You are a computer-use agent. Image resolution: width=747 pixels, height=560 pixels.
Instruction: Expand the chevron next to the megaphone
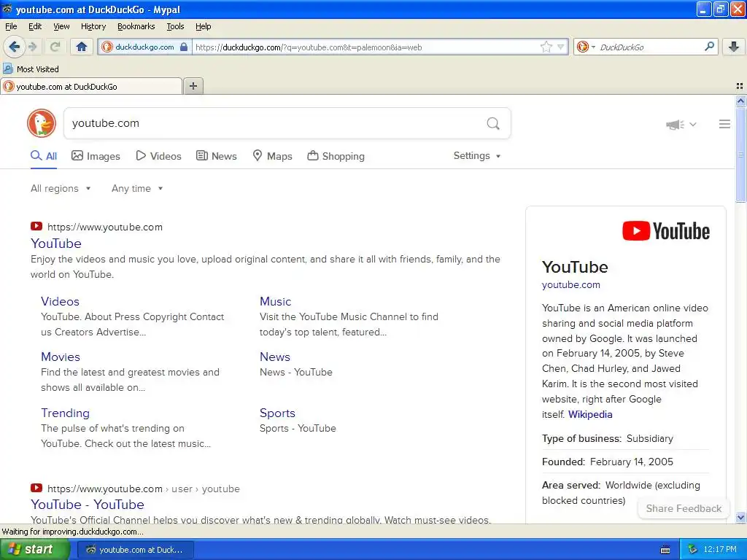pyautogui.click(x=693, y=124)
